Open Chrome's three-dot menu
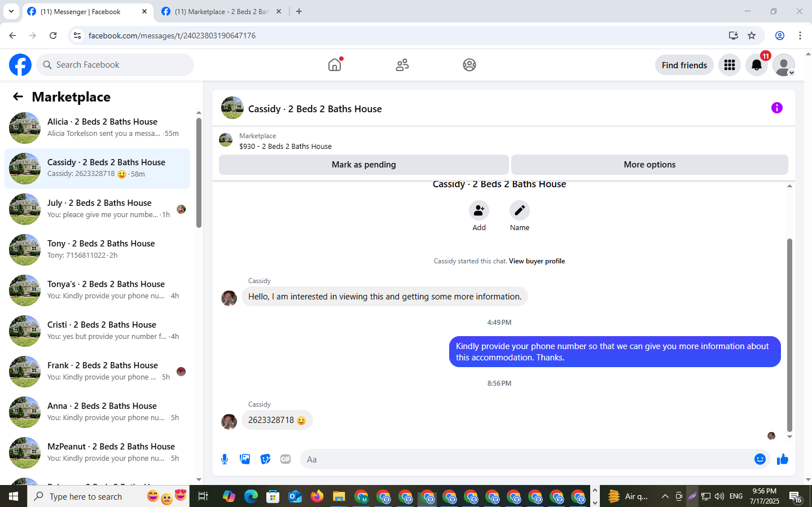Image resolution: width=812 pixels, height=507 pixels. pyautogui.click(x=800, y=36)
